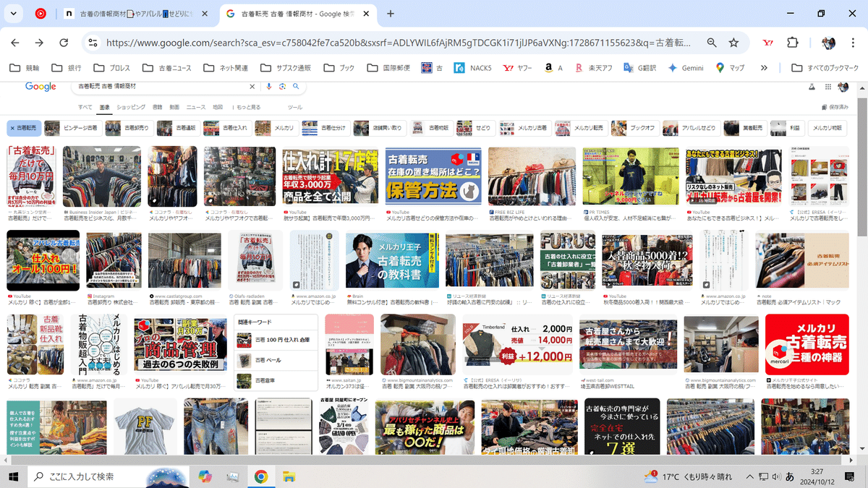The image size is (868, 488).
Task: Open the 古着ニュース bookmark folder
Action: (x=168, y=67)
